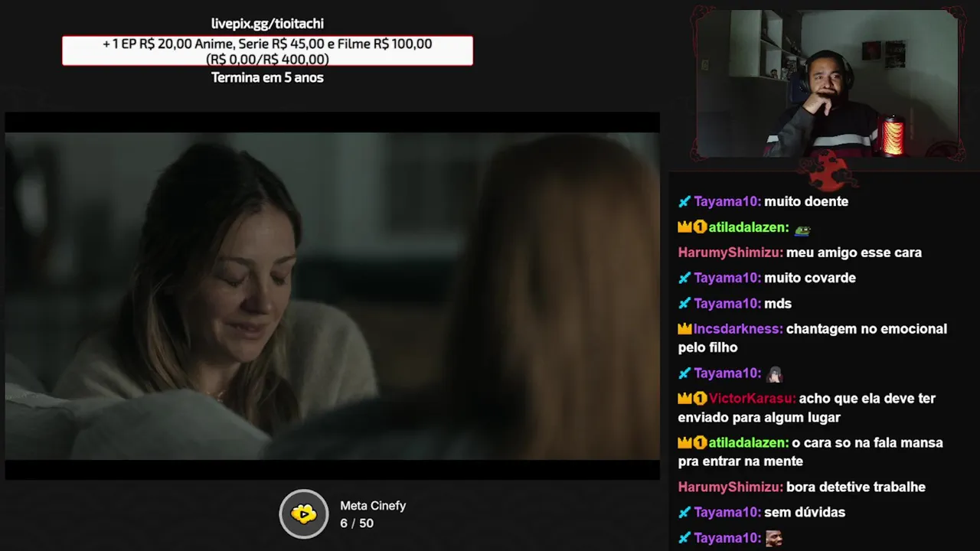Click the streamer webcam feed
Image resolution: width=980 pixels, height=551 pixels.
click(827, 83)
